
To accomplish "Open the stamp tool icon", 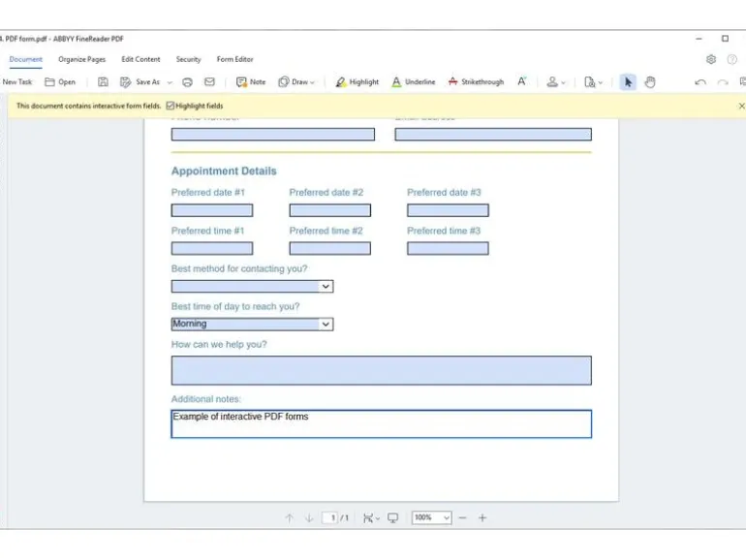I will [552, 81].
